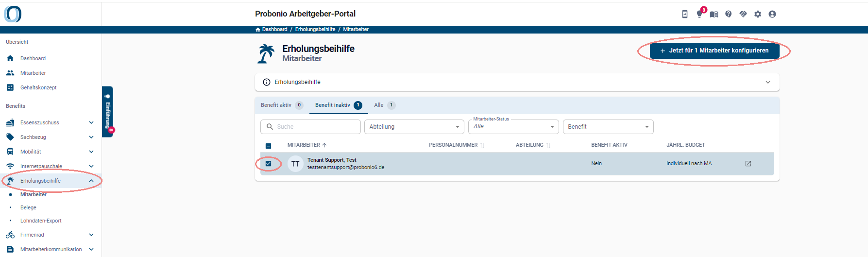
Task: Click Jetzt für 1 Mitarbeiter konfigurieren
Action: point(715,51)
